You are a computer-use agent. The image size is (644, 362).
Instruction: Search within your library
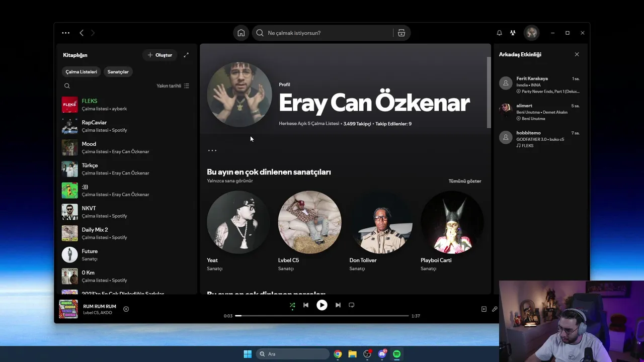tap(67, 86)
